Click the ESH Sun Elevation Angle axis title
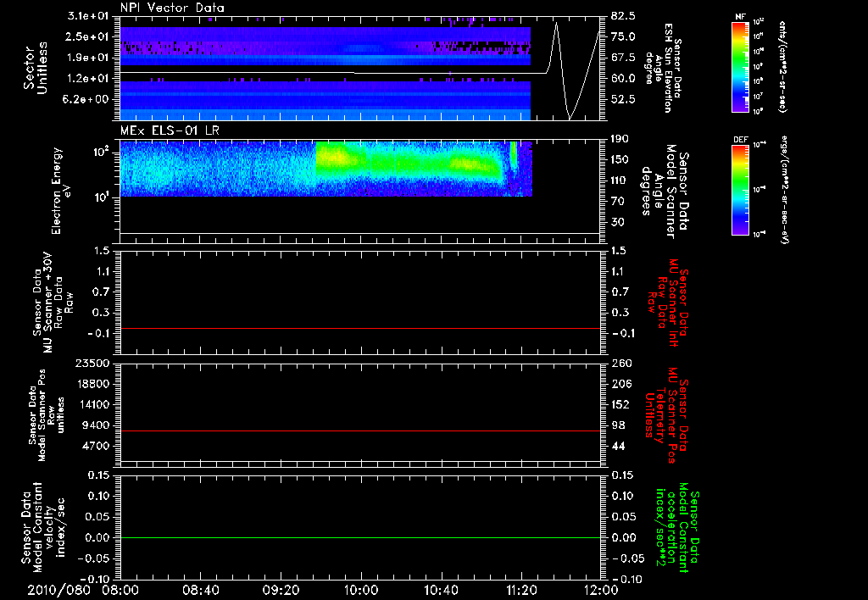868x600 pixels. 662,68
